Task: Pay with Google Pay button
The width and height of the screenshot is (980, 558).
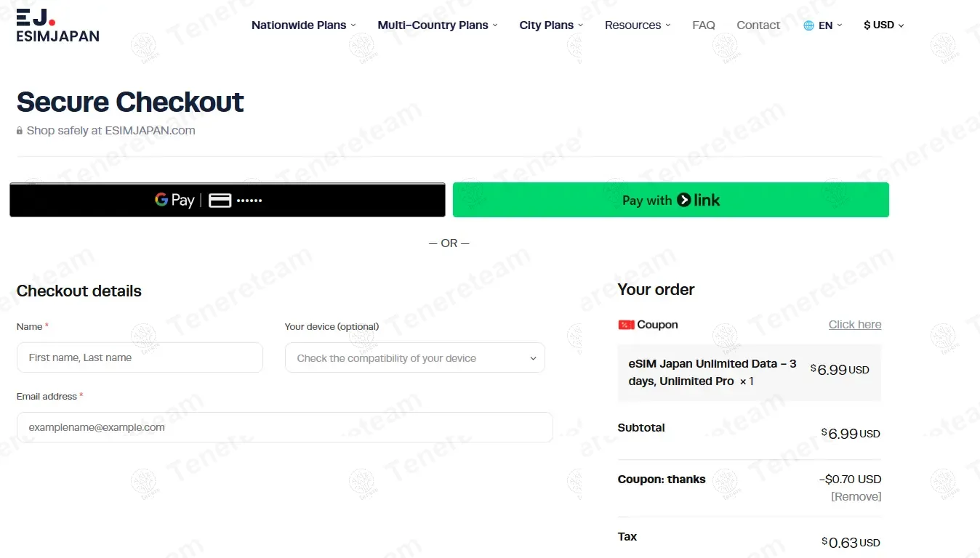Action: pyautogui.click(x=227, y=200)
